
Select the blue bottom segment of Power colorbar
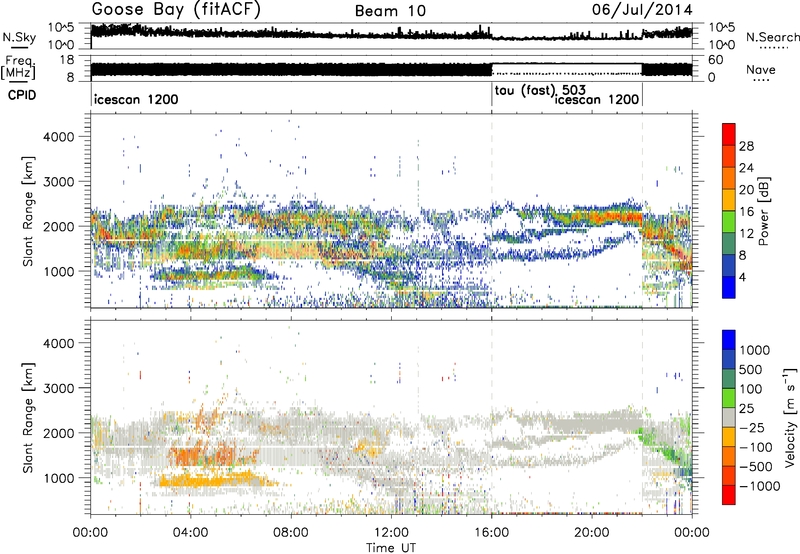[x=729, y=287]
